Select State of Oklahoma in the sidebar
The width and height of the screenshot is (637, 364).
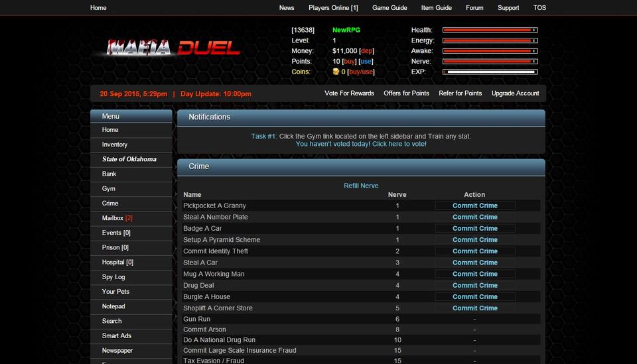click(x=129, y=159)
